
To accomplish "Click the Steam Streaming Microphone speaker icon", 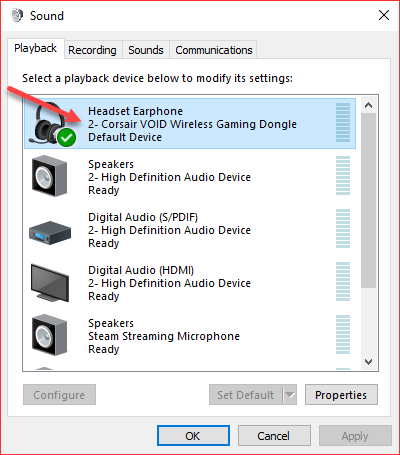I will pyautogui.click(x=49, y=335).
